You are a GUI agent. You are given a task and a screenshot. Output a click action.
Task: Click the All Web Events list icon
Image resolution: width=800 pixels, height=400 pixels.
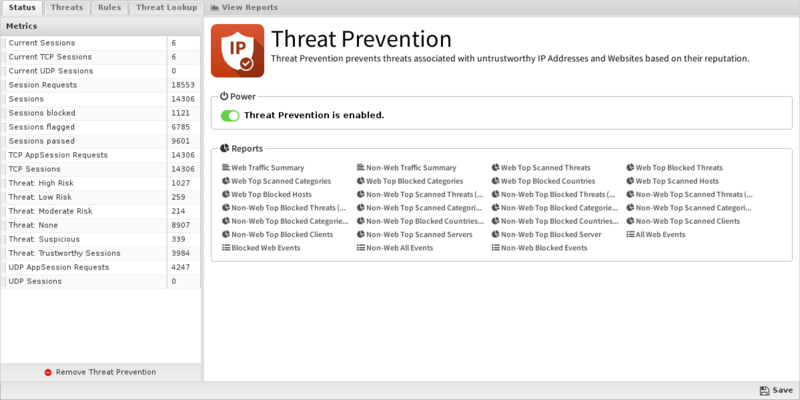click(631, 235)
